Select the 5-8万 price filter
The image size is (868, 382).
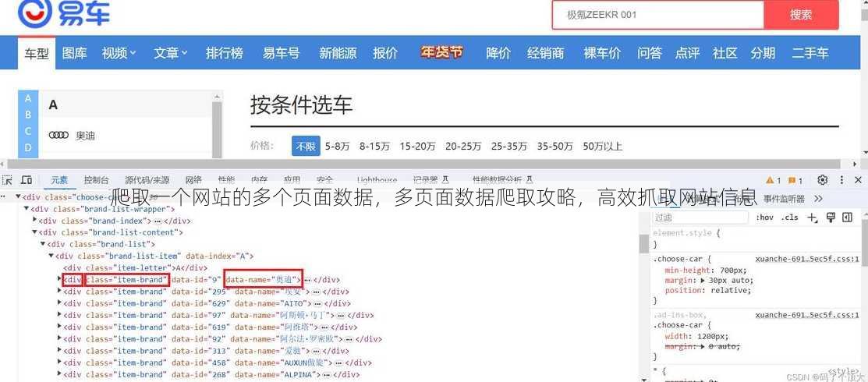pyautogui.click(x=337, y=146)
